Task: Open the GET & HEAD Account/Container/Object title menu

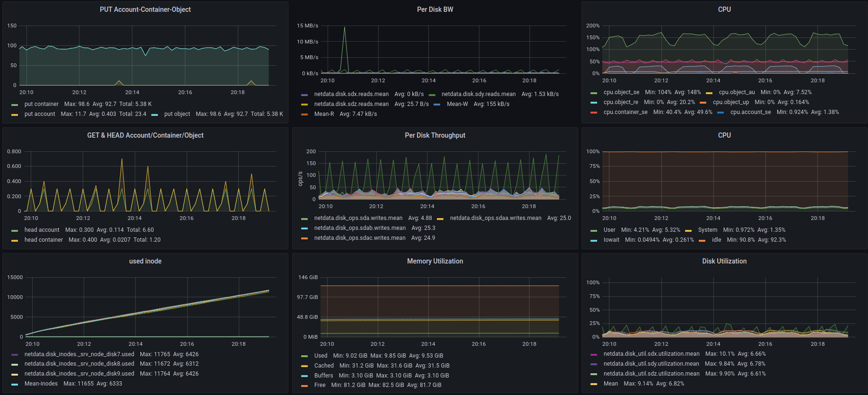Action: (145, 135)
